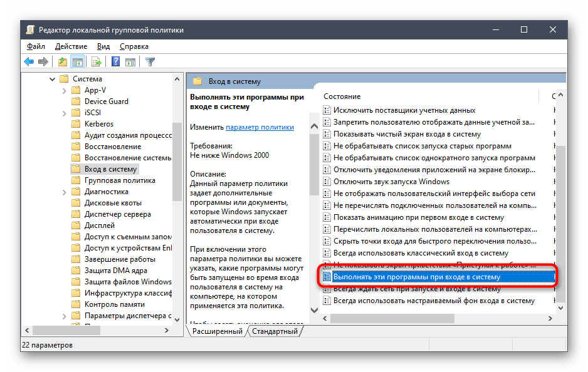Click the up-one-level folder toolbar icon

click(62, 61)
